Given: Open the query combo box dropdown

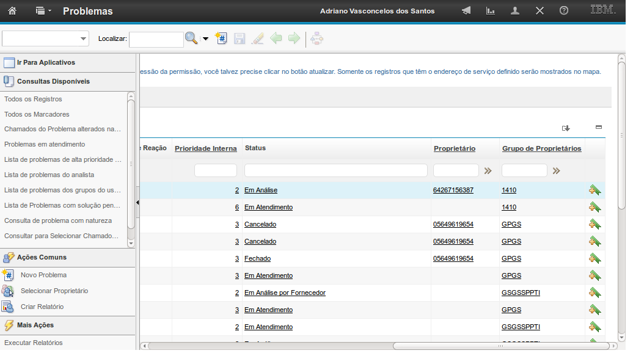Looking at the screenshot, I should pyautogui.click(x=83, y=39).
